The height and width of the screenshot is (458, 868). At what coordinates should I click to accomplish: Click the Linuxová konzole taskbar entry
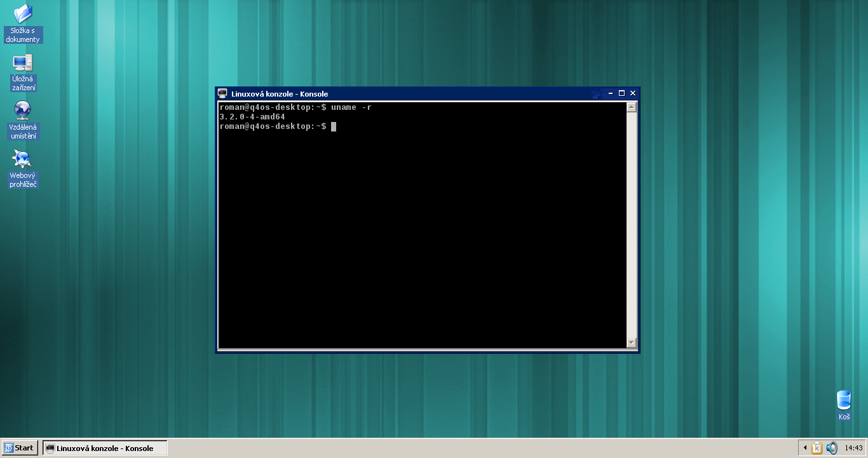105,448
